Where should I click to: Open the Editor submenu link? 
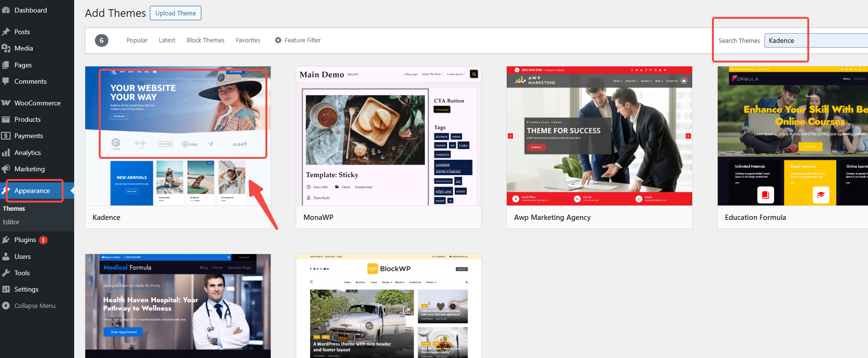[x=11, y=222]
